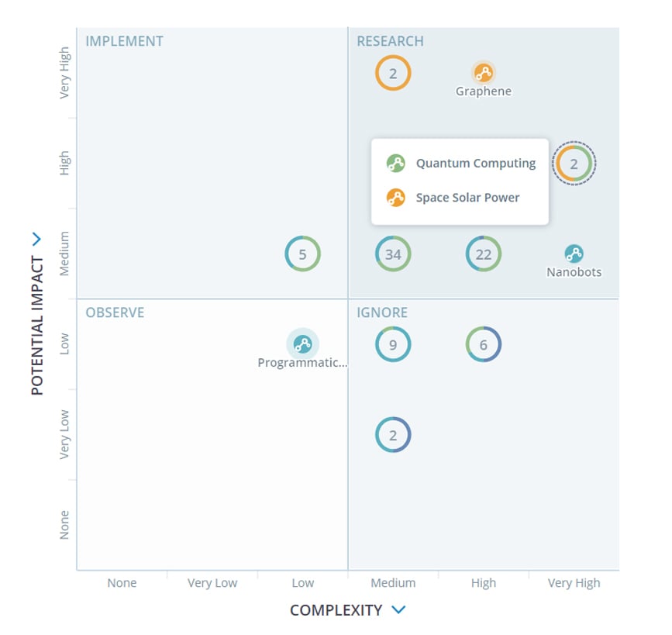The width and height of the screenshot is (672, 635).
Task: Open the COMPLEXITY axis dropdown
Action: (x=398, y=609)
